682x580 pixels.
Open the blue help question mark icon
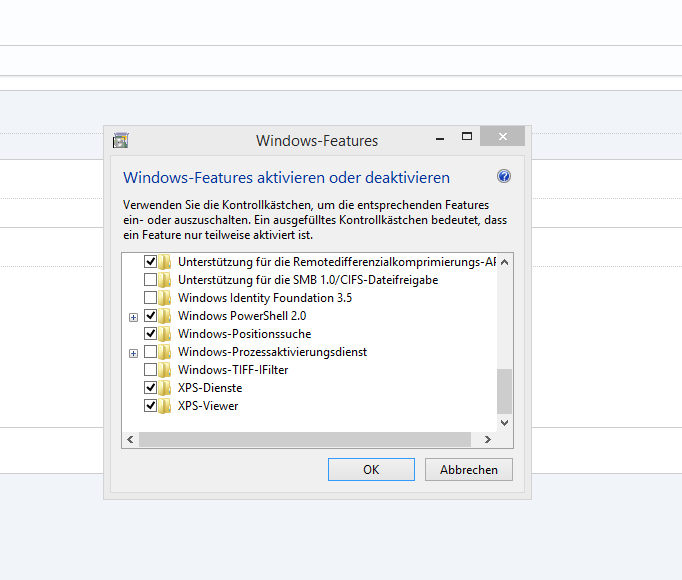[x=504, y=176]
